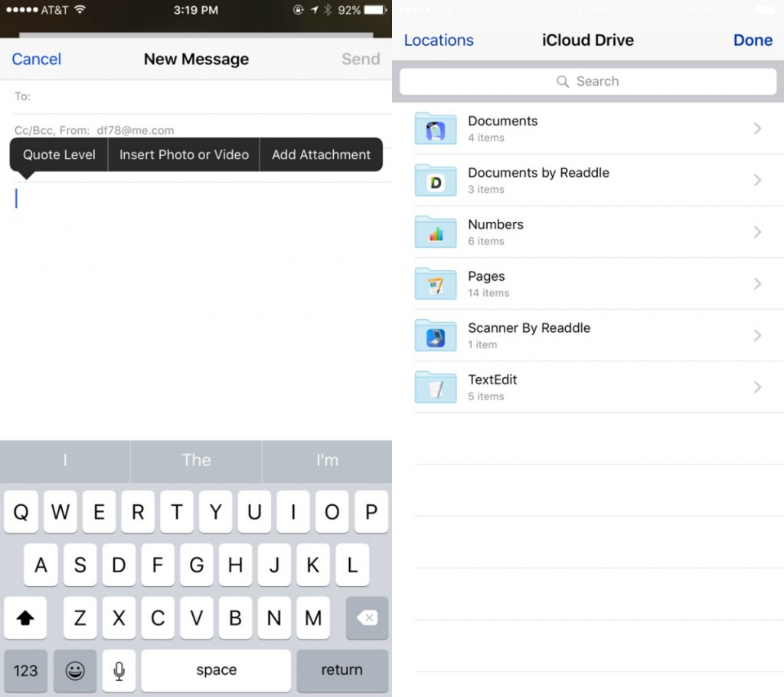Viewport: 784px width, 697px height.
Task: Tap the battery icon in status bar
Action: click(375, 10)
